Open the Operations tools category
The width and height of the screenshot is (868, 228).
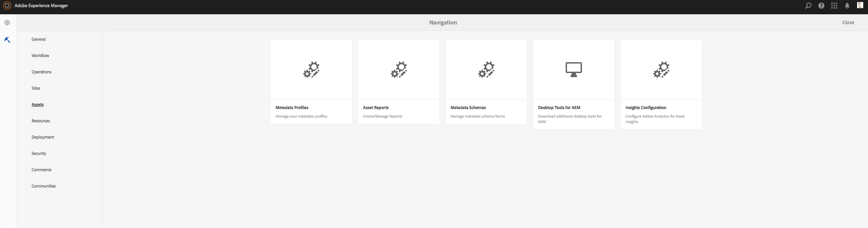click(x=42, y=72)
